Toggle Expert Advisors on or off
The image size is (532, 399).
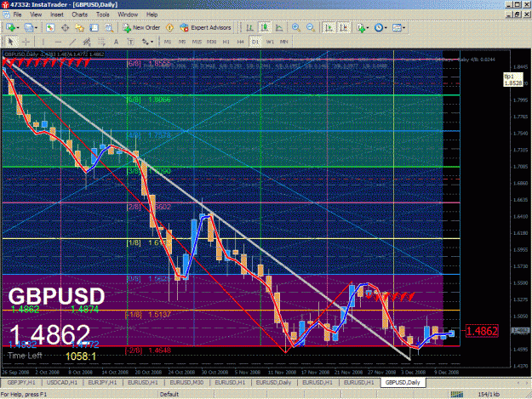click(205, 28)
